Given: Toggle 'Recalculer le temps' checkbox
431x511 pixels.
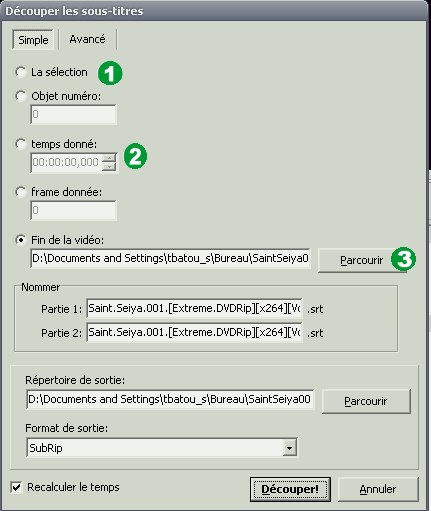Looking at the screenshot, I should point(16,487).
